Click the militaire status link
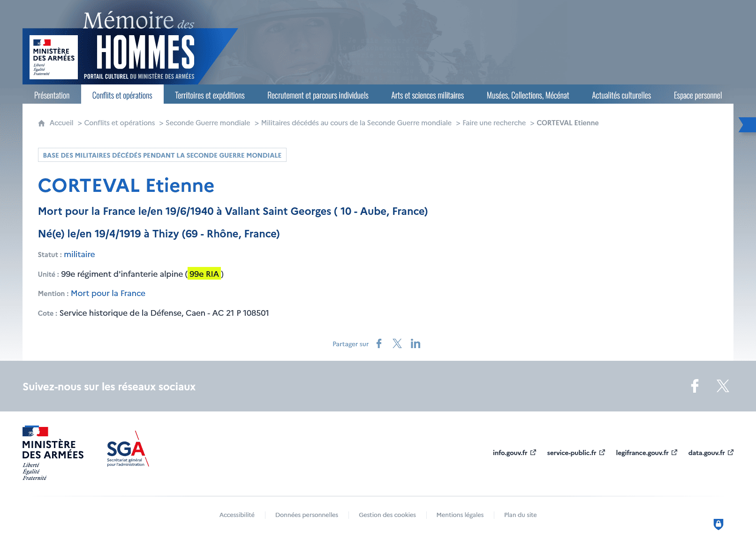This screenshot has width=756, height=540. coord(79,254)
